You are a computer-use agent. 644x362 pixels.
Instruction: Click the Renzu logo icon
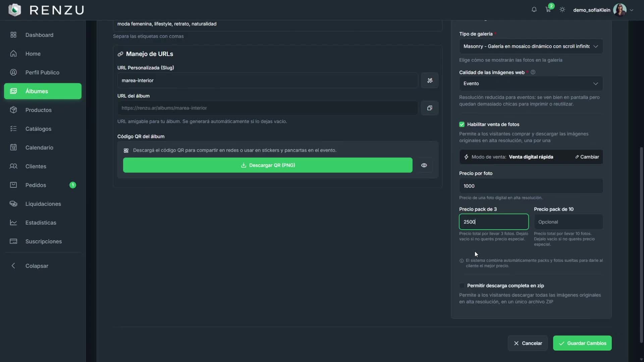pyautogui.click(x=15, y=10)
